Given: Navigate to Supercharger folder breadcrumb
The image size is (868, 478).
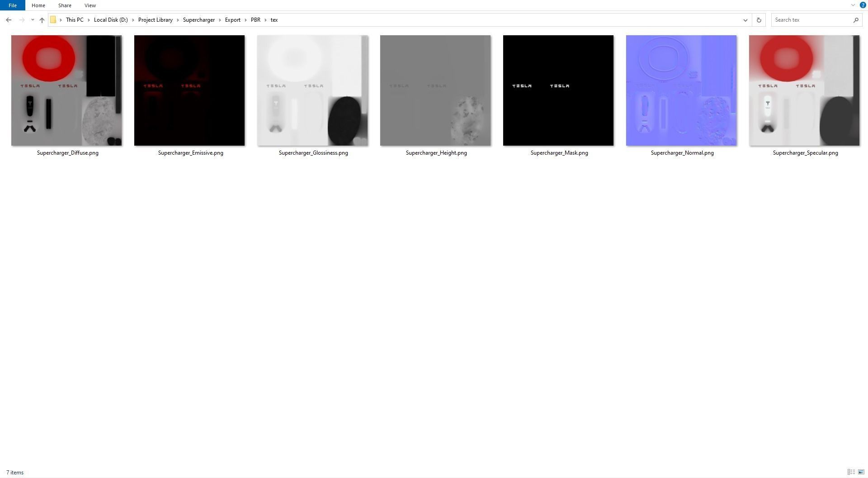Looking at the screenshot, I should click(x=199, y=20).
